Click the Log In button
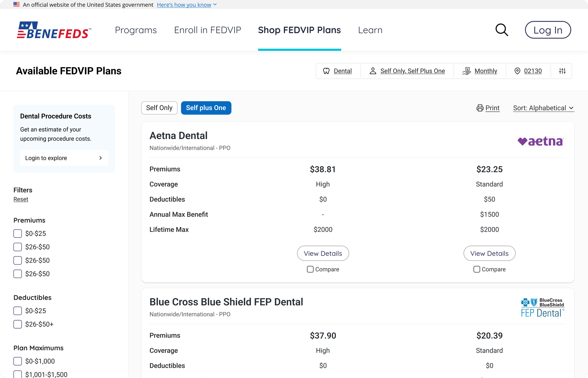Viewport: 588px width, 378px height. (548, 30)
